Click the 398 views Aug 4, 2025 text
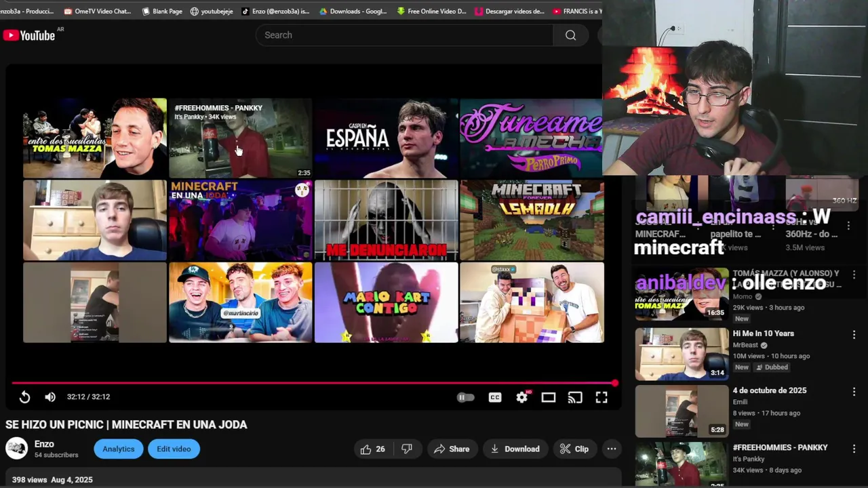 (x=52, y=480)
